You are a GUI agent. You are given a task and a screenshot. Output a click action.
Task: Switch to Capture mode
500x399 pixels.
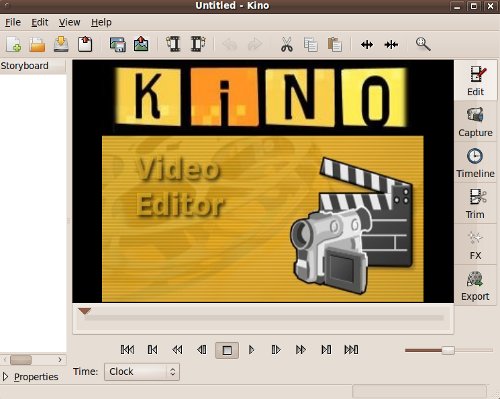click(x=475, y=122)
